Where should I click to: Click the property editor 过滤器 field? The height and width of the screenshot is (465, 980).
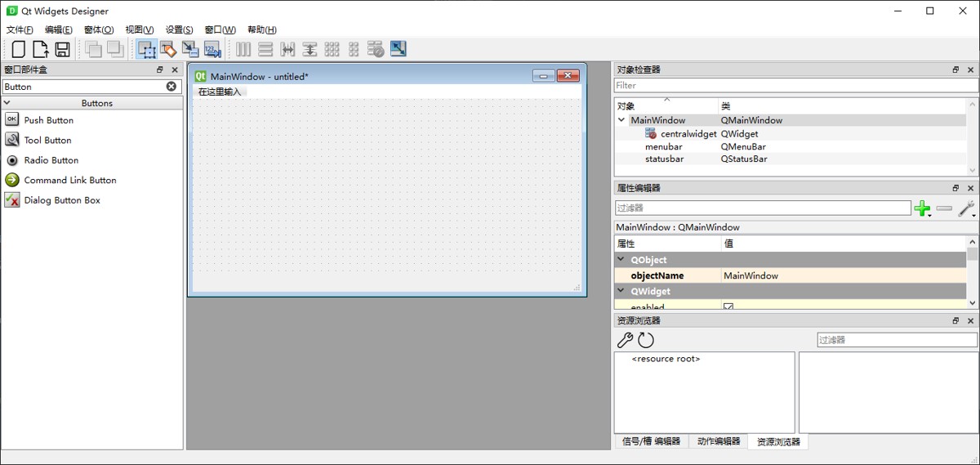(763, 208)
